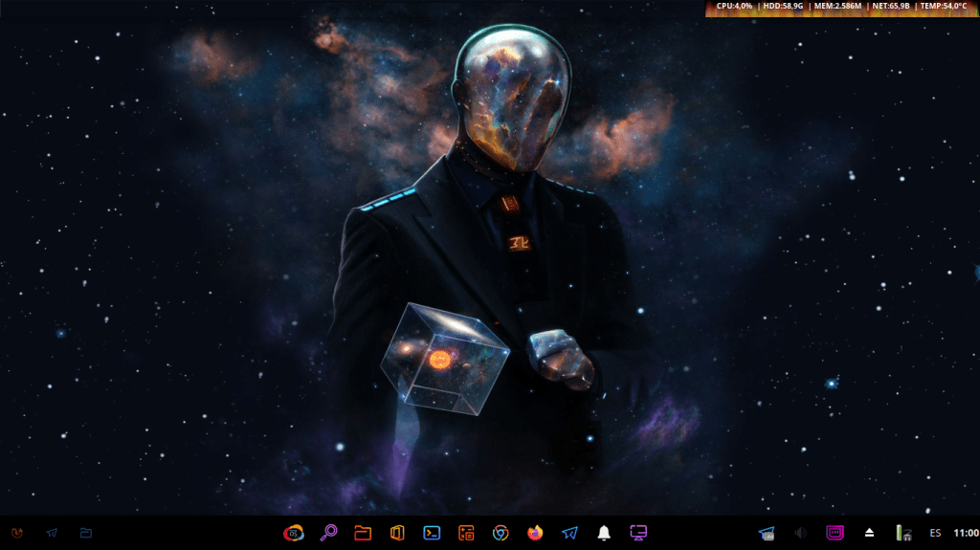Viewport: 980px width, 550px height.
Task: Switch keyboard layout via ES indicator
Action: (935, 533)
